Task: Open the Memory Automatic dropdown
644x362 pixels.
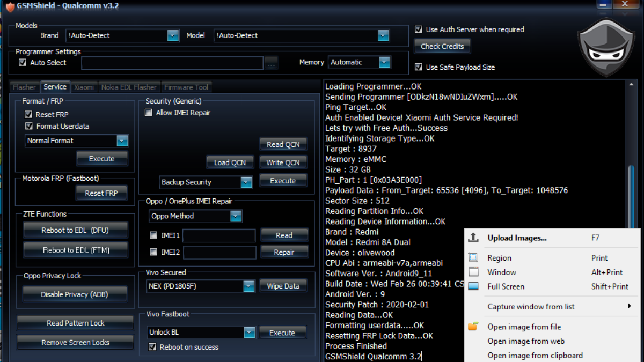Action: click(x=385, y=62)
